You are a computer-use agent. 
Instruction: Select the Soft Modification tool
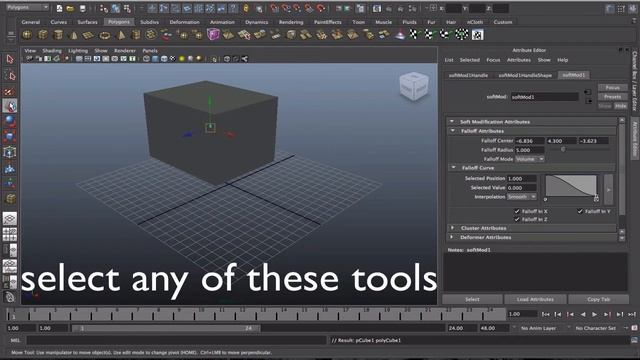point(10,168)
